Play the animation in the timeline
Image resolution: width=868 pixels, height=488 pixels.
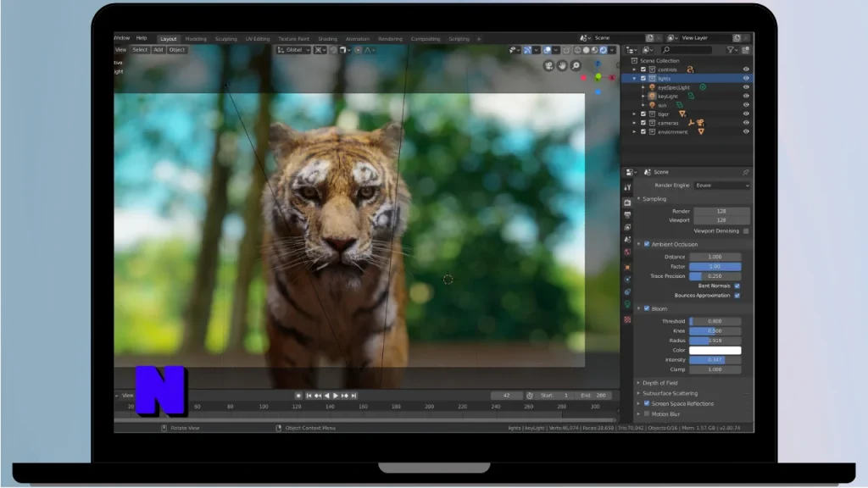tap(336, 396)
